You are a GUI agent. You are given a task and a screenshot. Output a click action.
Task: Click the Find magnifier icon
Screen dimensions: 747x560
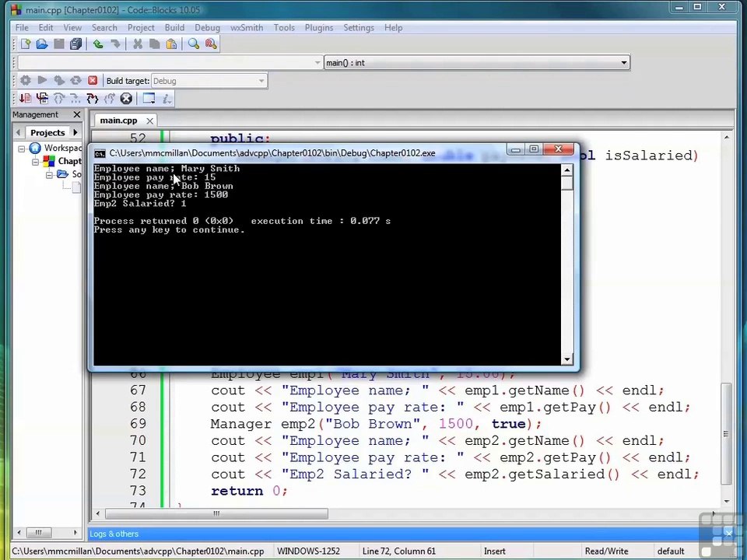(x=194, y=44)
